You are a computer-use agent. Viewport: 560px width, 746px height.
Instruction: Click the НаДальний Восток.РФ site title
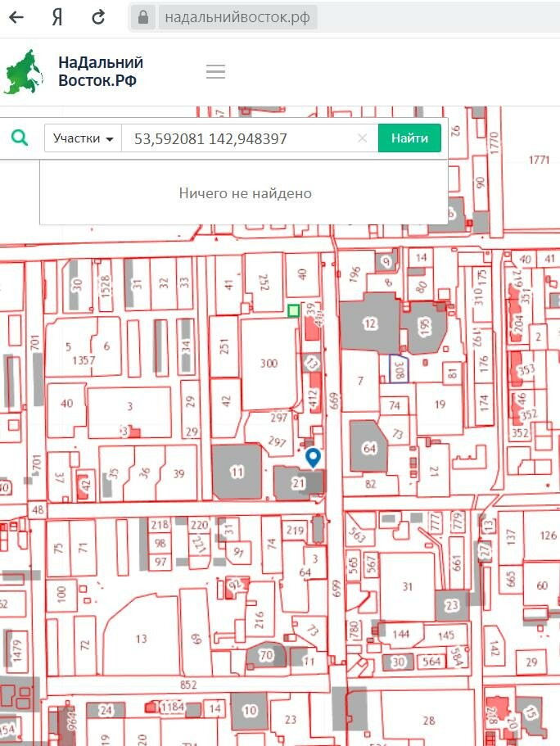click(100, 72)
